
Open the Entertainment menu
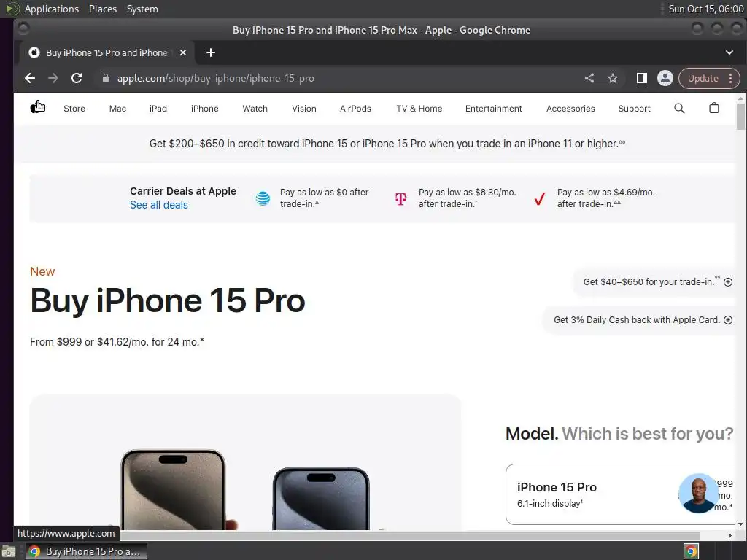[x=494, y=109]
